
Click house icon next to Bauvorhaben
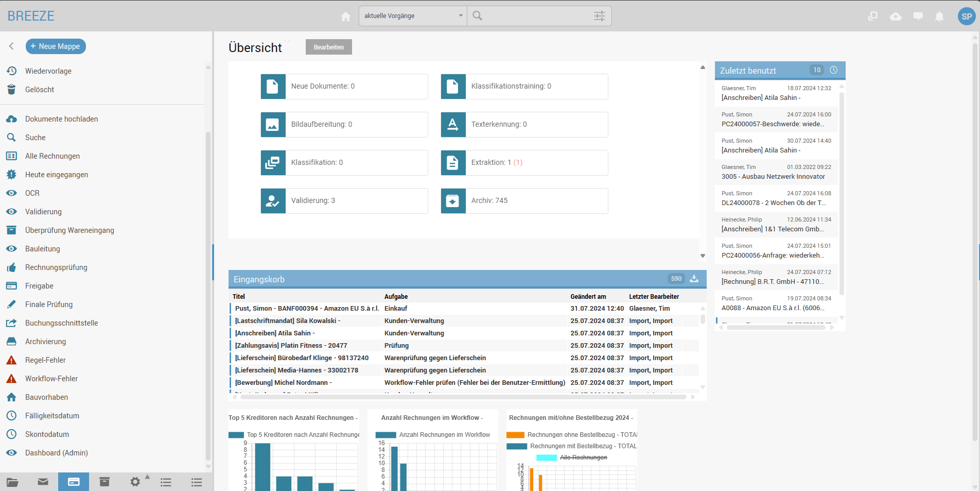click(11, 397)
